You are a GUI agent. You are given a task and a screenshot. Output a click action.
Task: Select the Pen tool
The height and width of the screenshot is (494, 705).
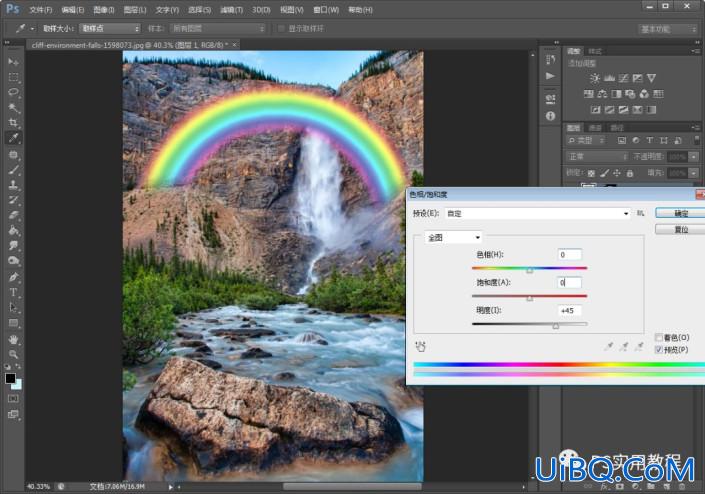(x=13, y=277)
